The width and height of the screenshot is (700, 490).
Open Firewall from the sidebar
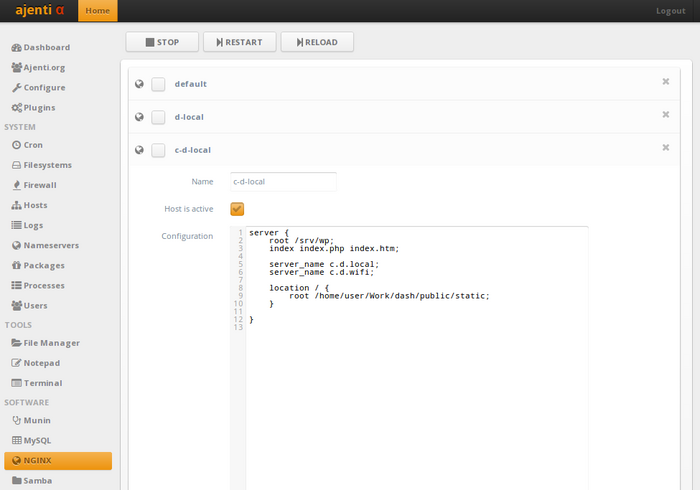pyautogui.click(x=40, y=185)
